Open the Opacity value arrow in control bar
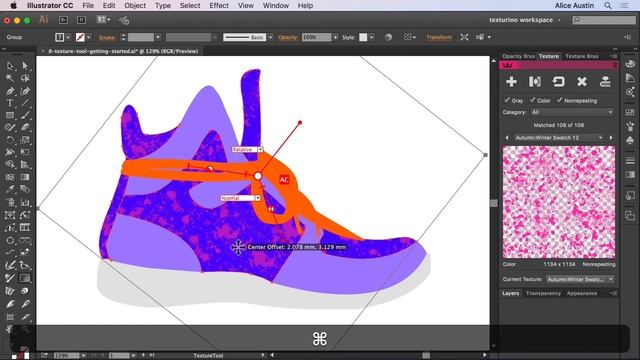640x360 pixels. tap(336, 37)
